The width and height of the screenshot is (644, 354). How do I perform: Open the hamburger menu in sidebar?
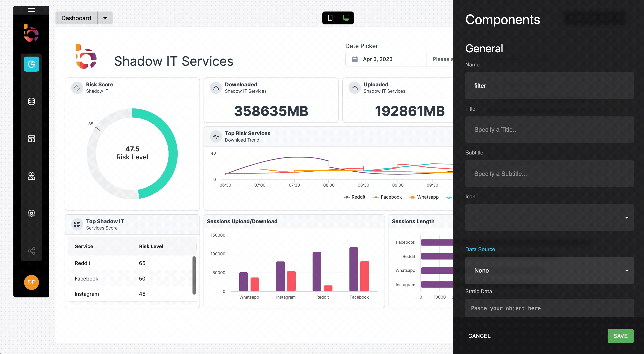coord(31,10)
